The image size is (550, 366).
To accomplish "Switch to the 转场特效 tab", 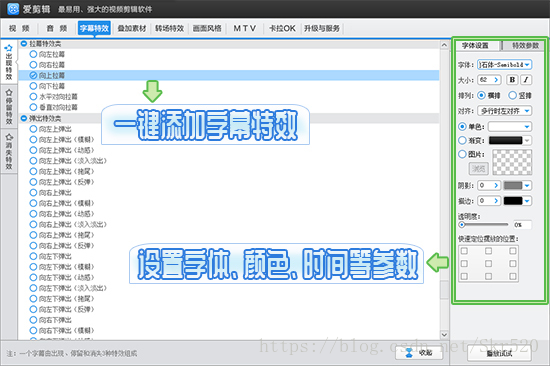I will (x=169, y=28).
